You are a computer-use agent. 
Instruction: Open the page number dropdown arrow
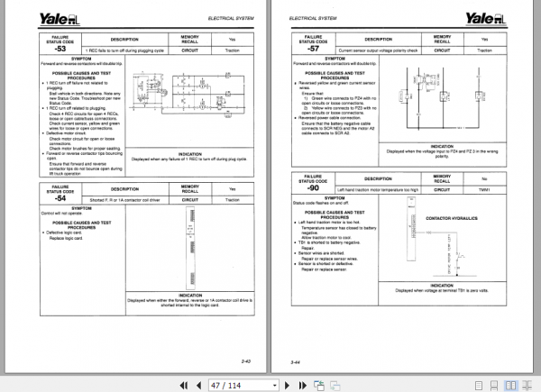275,385
